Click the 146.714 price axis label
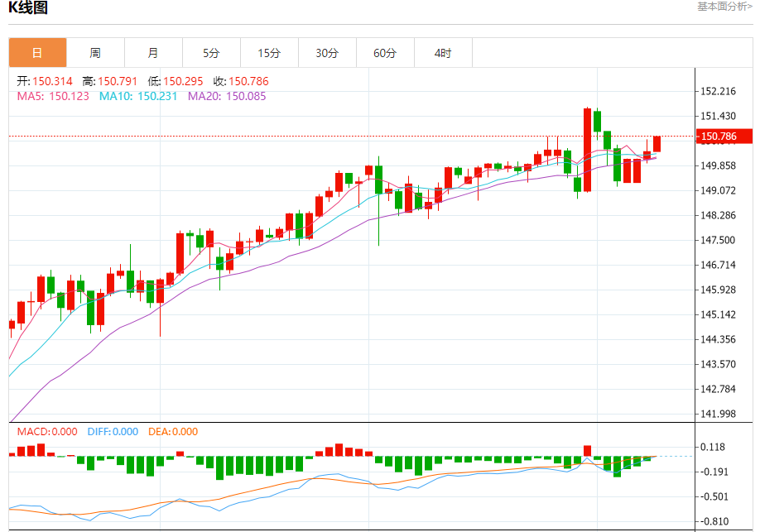 [x=719, y=265]
